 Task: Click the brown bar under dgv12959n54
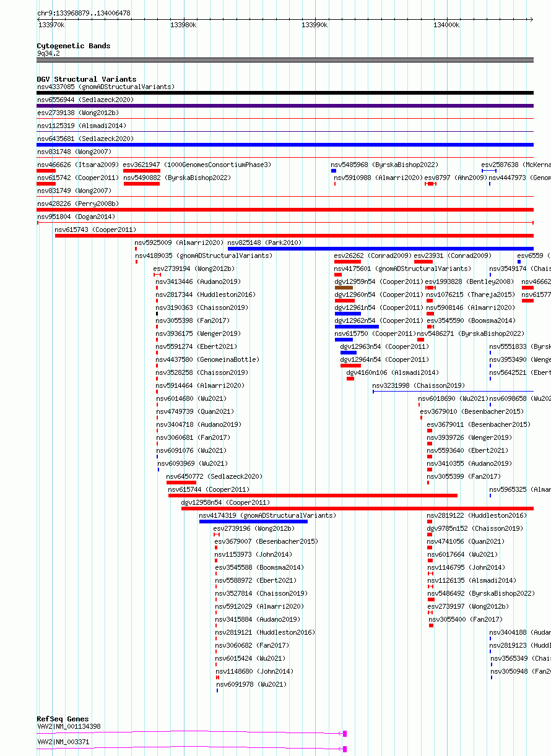point(344,288)
